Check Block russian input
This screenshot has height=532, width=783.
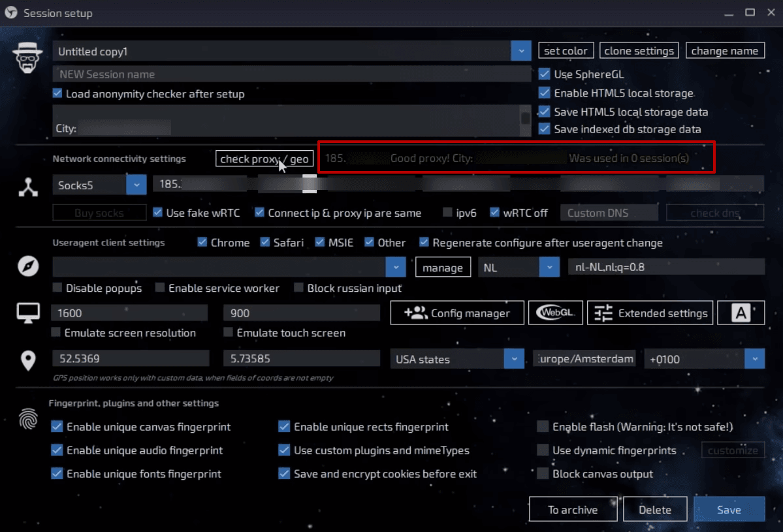click(x=298, y=287)
